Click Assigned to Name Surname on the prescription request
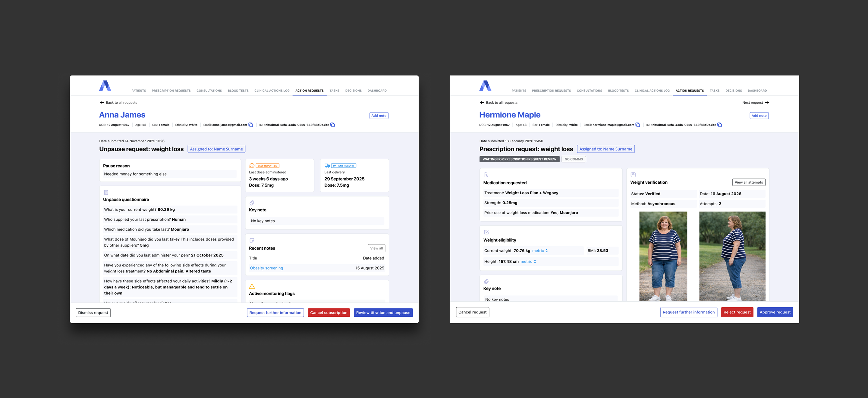The height and width of the screenshot is (398, 868). 606,149
